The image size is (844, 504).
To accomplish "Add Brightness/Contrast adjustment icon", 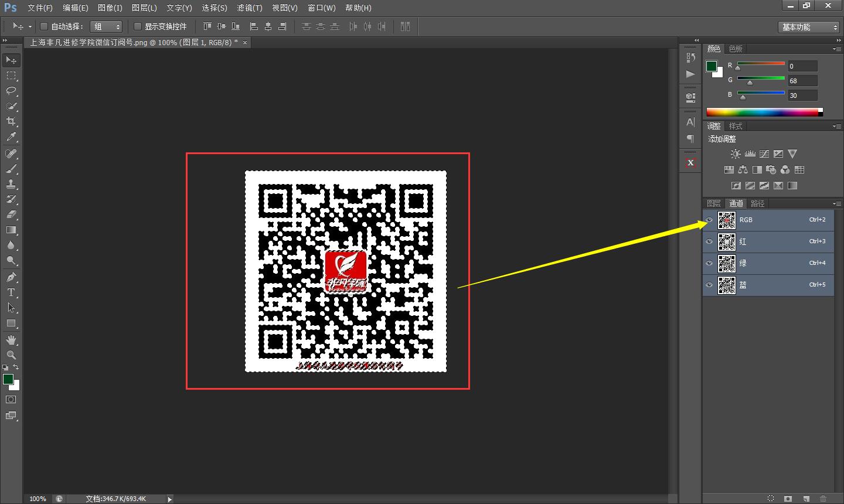I will [x=736, y=154].
